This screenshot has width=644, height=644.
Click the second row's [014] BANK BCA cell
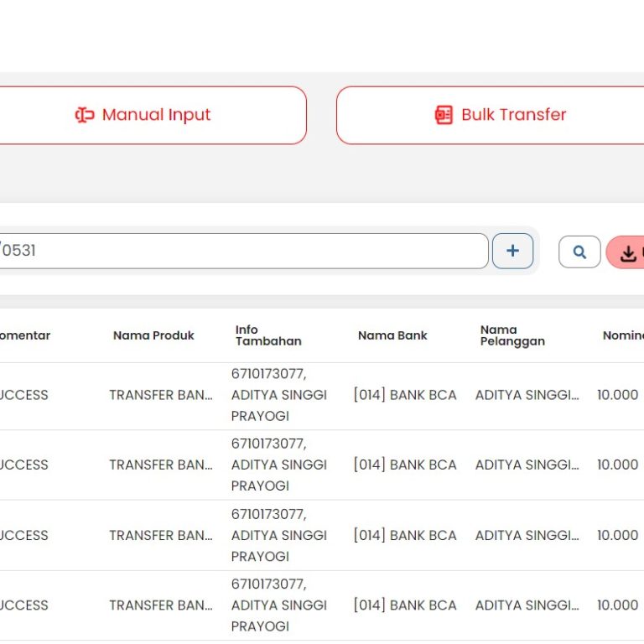[405, 465]
